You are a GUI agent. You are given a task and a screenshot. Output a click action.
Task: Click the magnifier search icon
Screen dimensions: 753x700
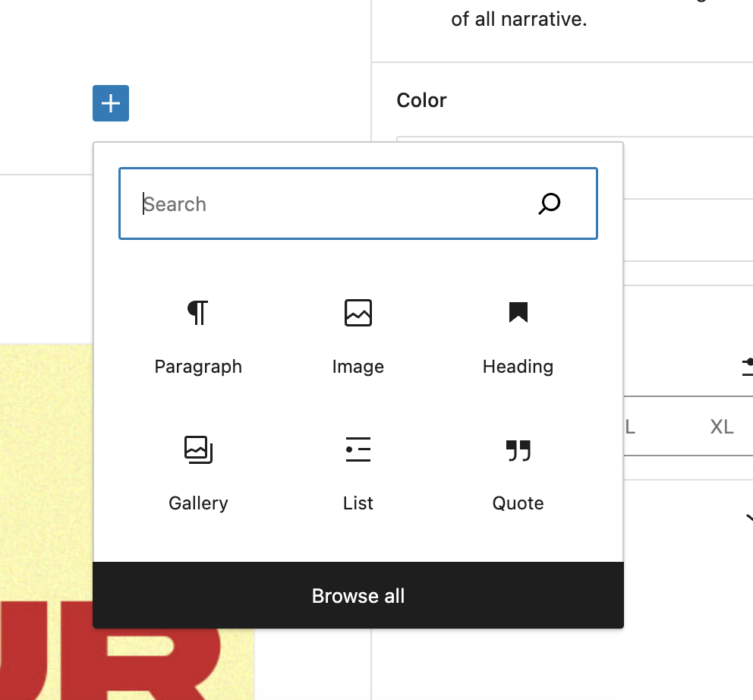click(x=550, y=203)
